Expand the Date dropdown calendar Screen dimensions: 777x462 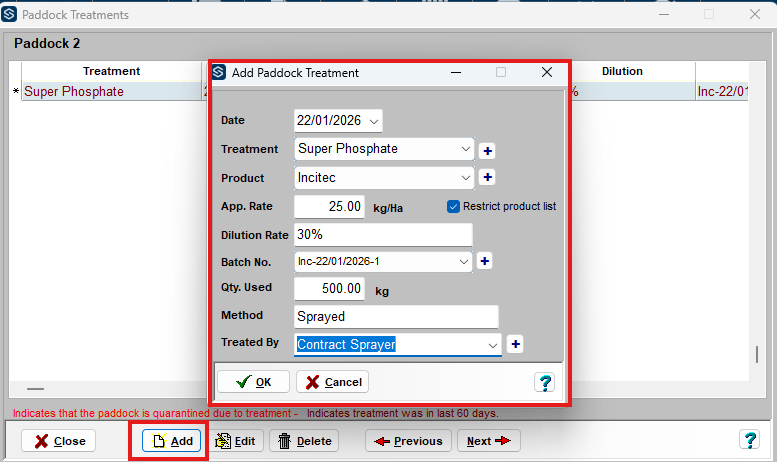point(374,121)
